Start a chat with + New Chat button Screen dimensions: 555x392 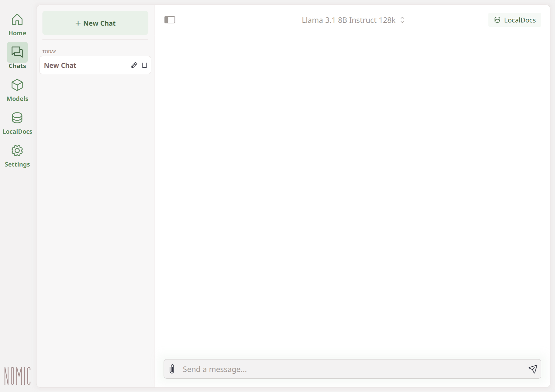[x=95, y=23]
